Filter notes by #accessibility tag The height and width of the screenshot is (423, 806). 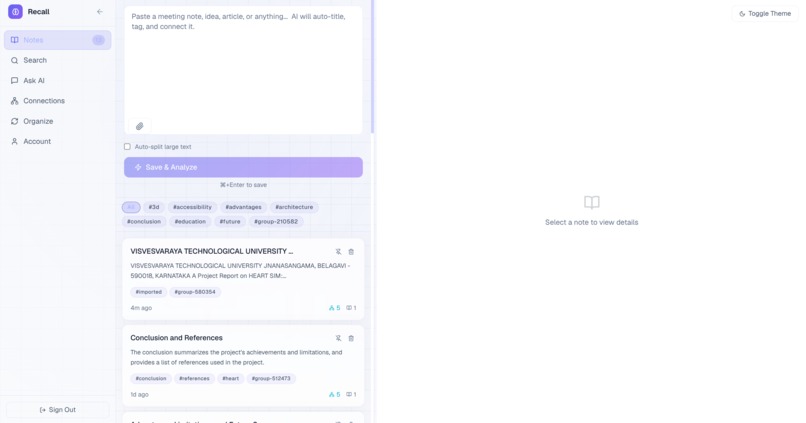192,207
